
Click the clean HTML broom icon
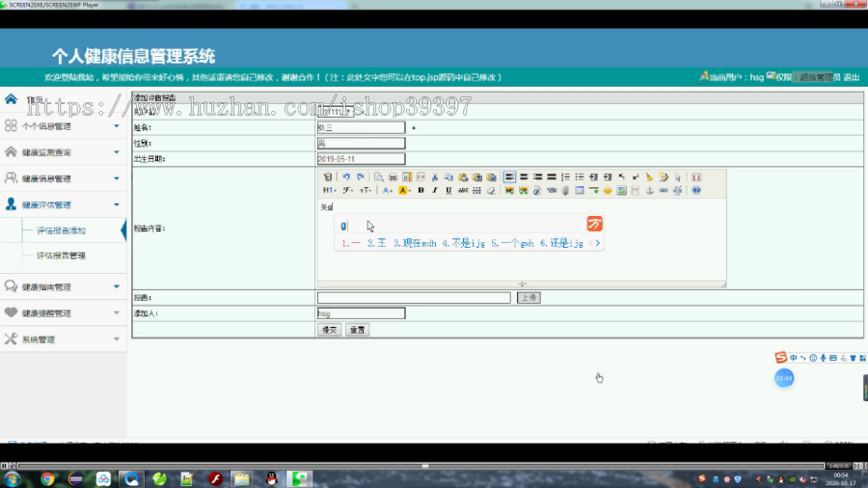(x=649, y=177)
